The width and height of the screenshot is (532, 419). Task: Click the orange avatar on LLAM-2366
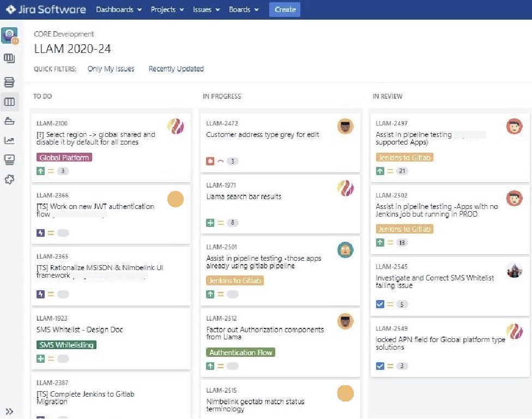[176, 199]
